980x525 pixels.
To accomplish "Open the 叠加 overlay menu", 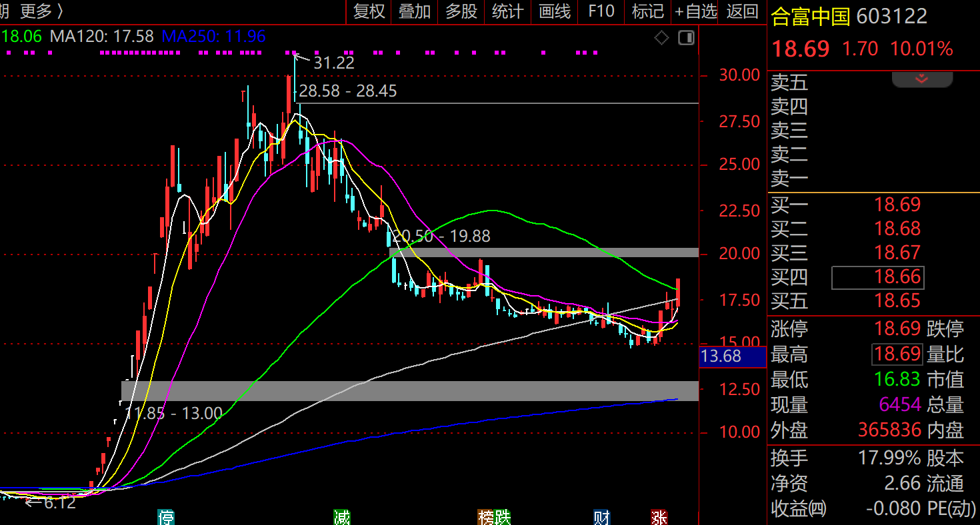I will click(x=415, y=11).
